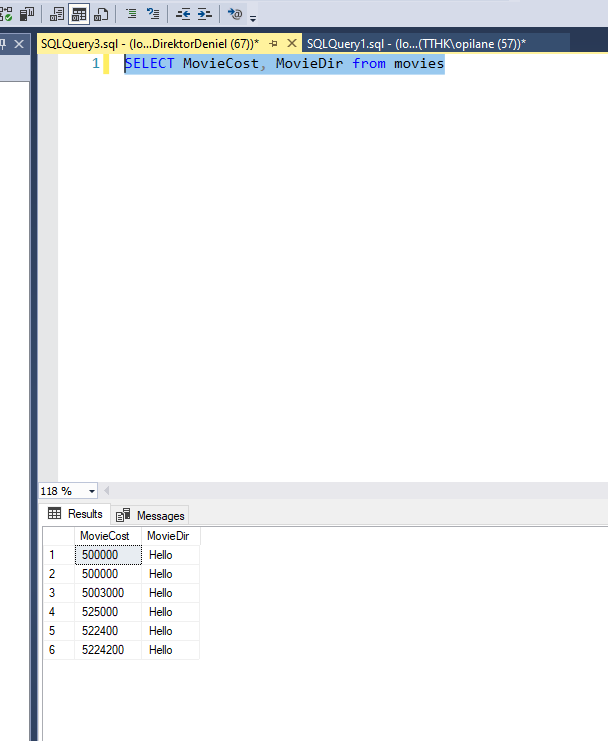
Task: Select the Results tab
Action: click(x=76, y=514)
